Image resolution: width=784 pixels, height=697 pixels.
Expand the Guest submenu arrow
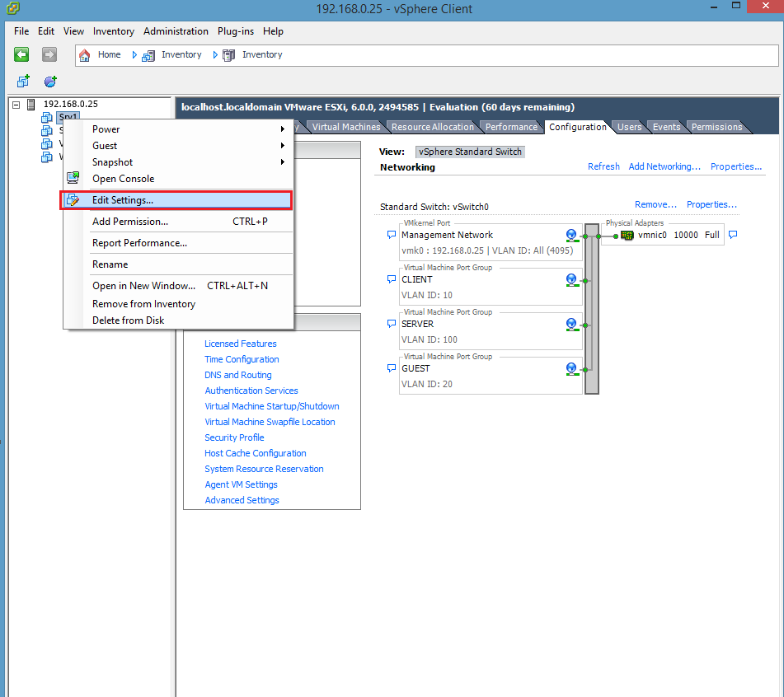[283, 145]
